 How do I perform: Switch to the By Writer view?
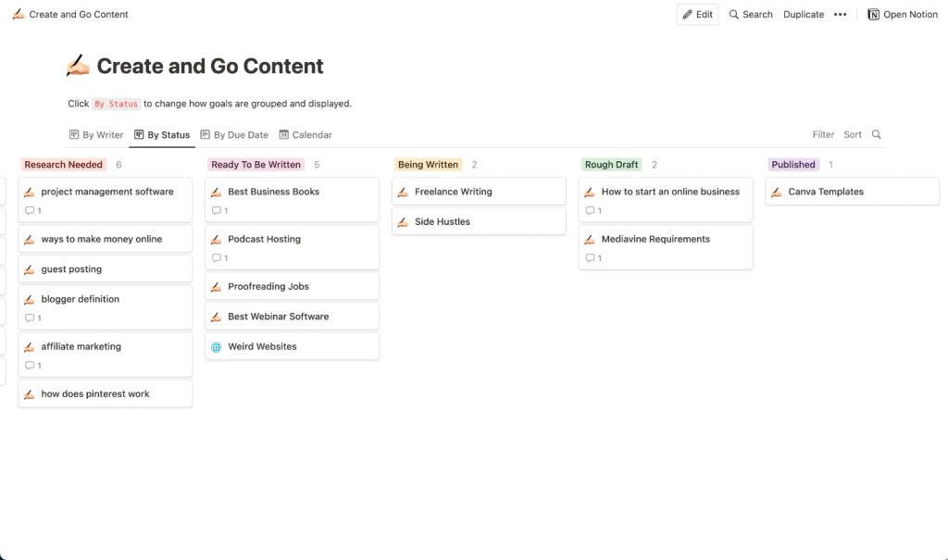pos(102,134)
